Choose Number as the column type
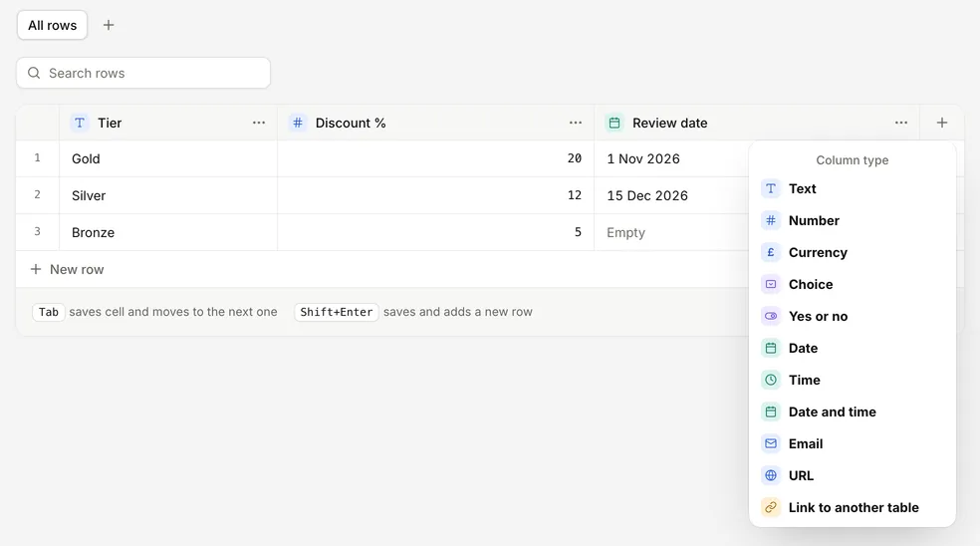 pos(853,221)
